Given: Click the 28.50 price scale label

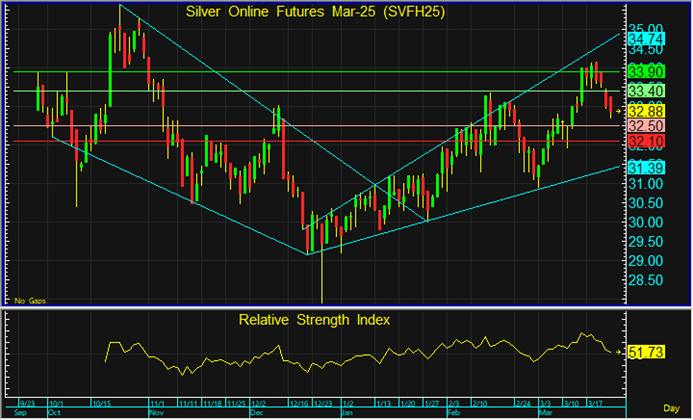Looking at the screenshot, I should point(645,282).
